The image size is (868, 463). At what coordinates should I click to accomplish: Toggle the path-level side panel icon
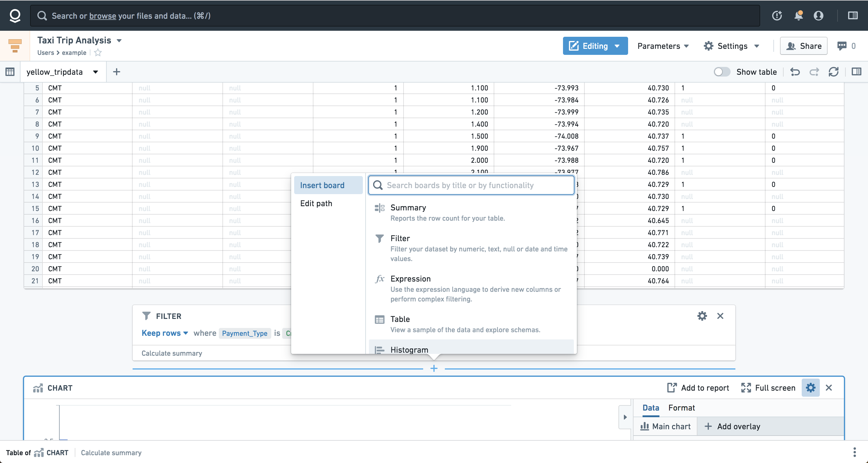856,72
